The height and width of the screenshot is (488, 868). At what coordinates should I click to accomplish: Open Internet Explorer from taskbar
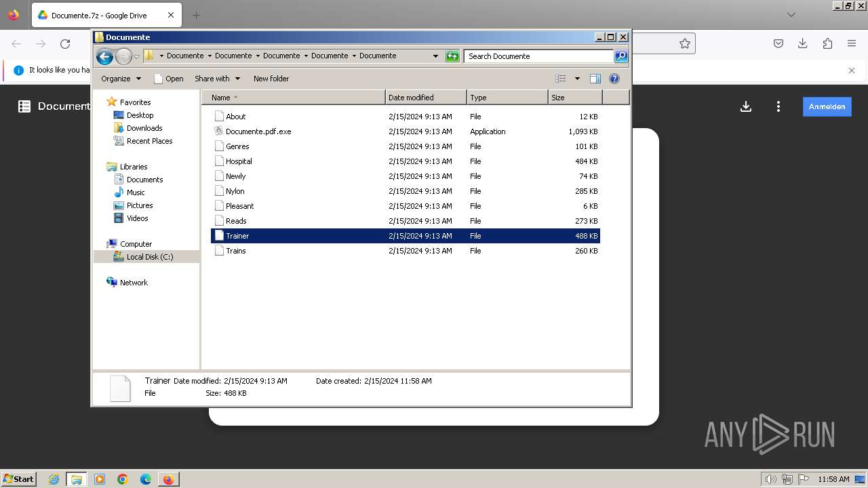click(54, 479)
